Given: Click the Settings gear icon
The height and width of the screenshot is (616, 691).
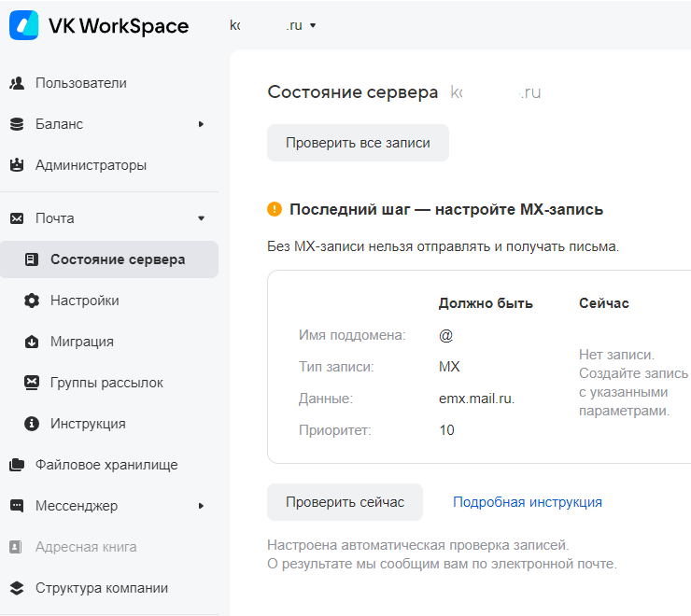Looking at the screenshot, I should click(32, 301).
